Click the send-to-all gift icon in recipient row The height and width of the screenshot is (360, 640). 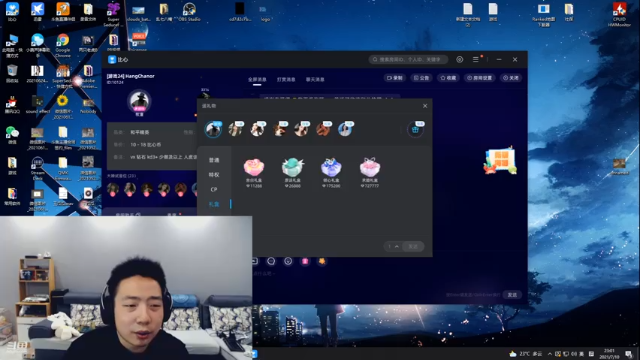[416, 130]
